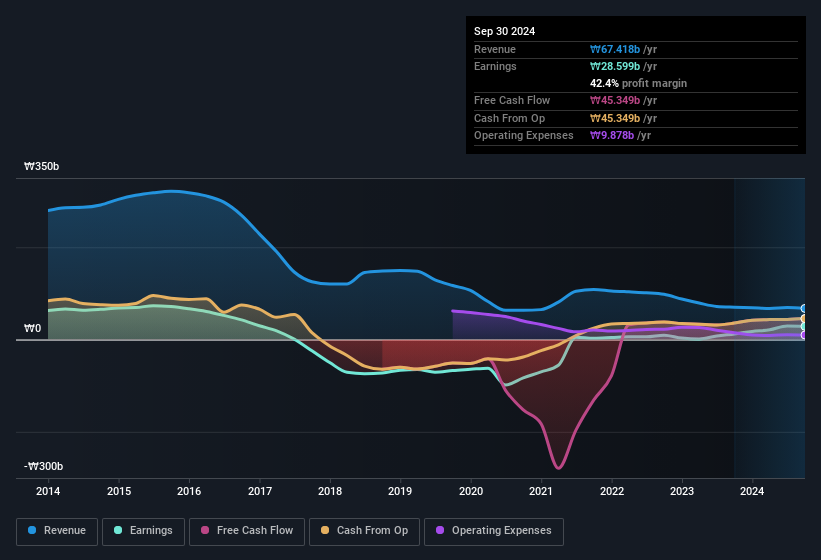Click the 2016 x-axis label

189,491
